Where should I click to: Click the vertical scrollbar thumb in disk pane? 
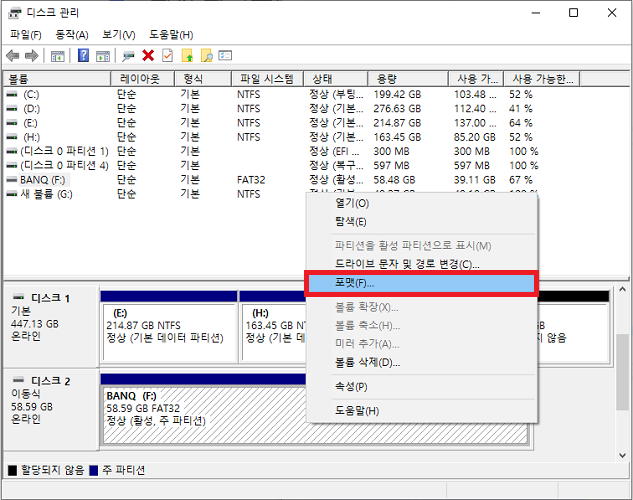point(622,372)
